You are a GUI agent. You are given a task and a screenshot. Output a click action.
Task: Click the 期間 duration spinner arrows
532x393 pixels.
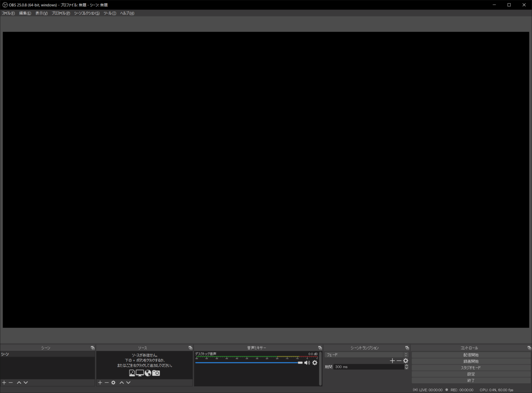click(406, 367)
